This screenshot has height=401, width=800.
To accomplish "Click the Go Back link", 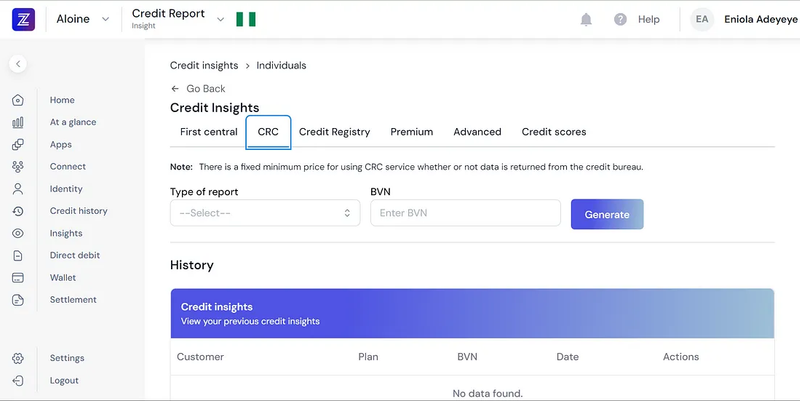I will [x=198, y=89].
